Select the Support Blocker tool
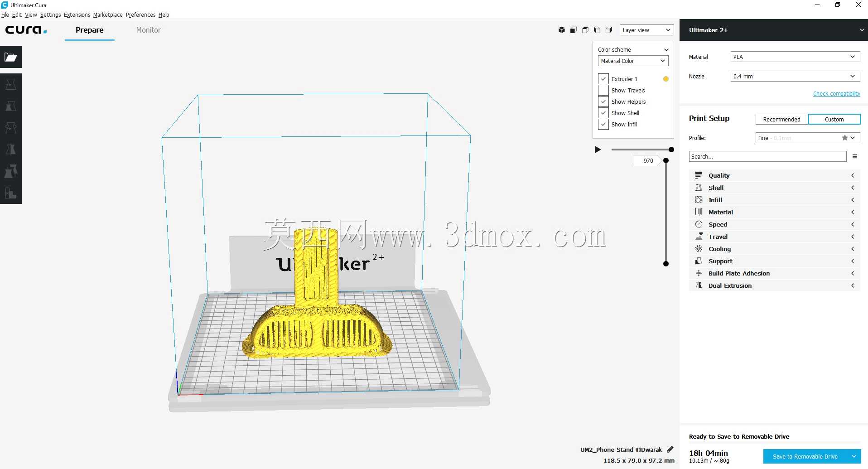The width and height of the screenshot is (868, 469). (11, 193)
